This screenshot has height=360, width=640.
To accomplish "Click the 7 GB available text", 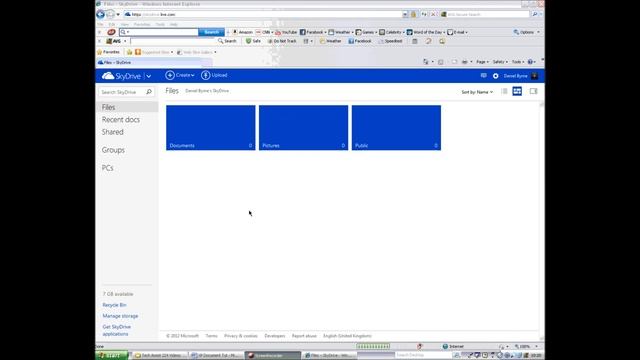I will click(118, 294).
